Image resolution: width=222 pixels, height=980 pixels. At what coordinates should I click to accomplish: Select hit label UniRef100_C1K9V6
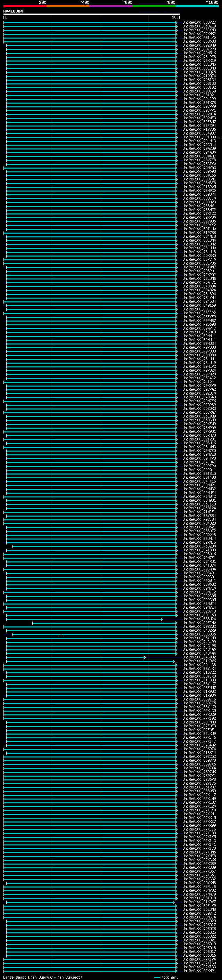tap(199, 661)
